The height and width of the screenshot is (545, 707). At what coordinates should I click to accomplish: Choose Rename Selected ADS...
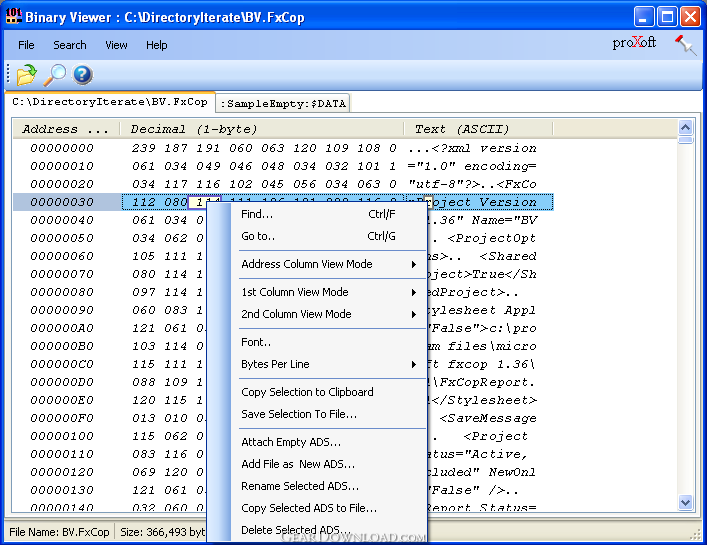tap(317, 486)
